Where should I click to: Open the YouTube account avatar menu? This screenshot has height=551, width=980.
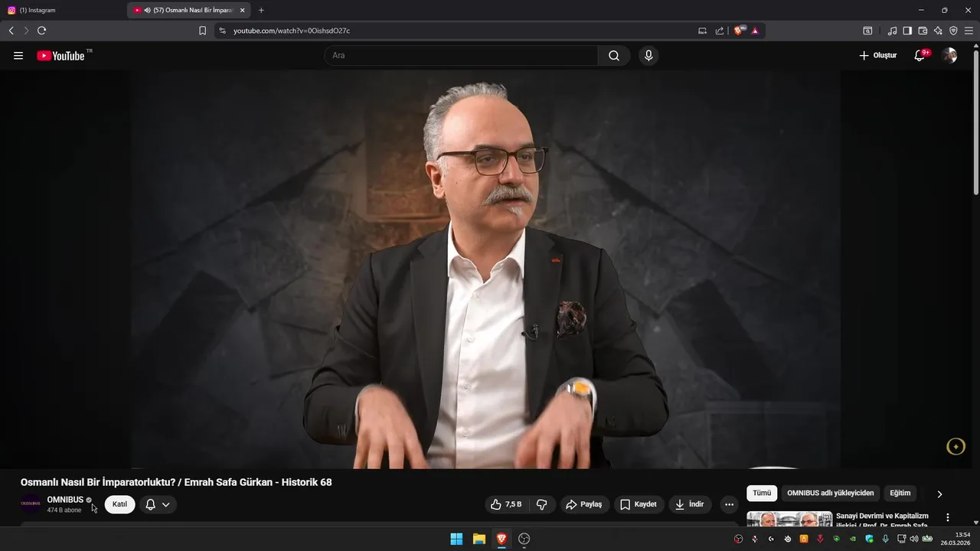(949, 55)
